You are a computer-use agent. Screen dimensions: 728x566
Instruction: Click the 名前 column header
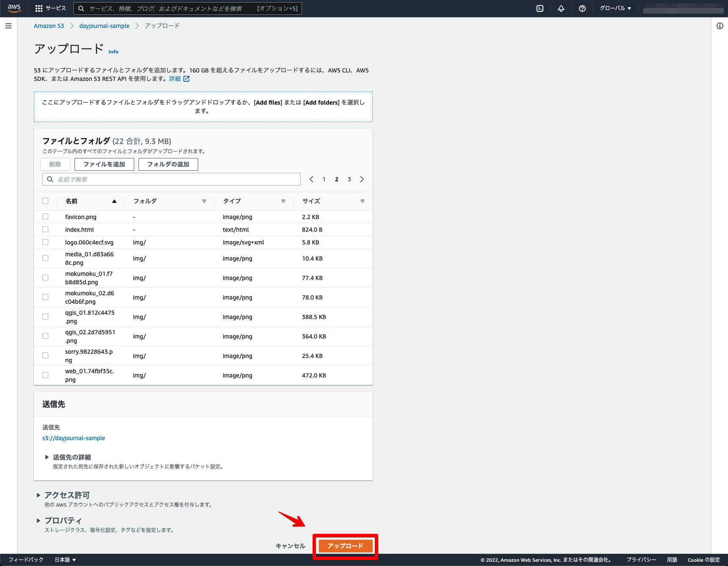click(72, 201)
